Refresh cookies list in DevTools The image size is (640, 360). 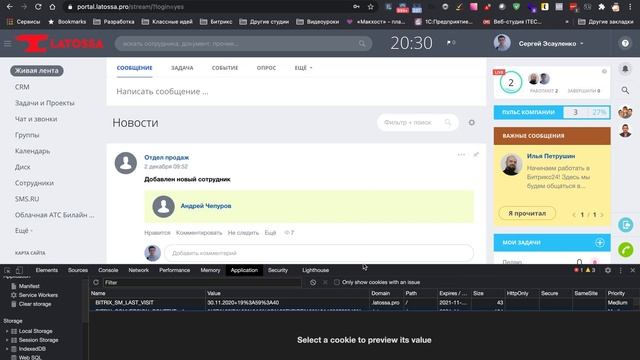click(96, 282)
